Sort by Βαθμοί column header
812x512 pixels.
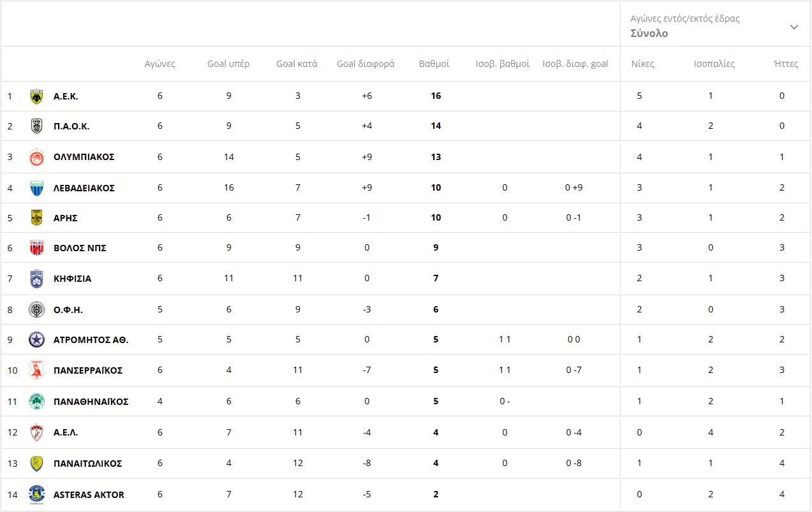pyautogui.click(x=434, y=64)
